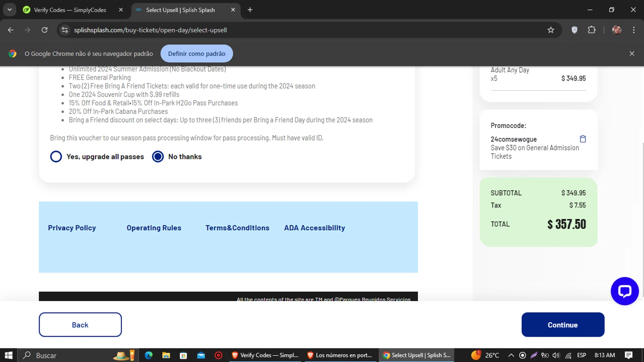Open the Mail app from the taskbar
The height and width of the screenshot is (362, 644).
coord(201,355)
